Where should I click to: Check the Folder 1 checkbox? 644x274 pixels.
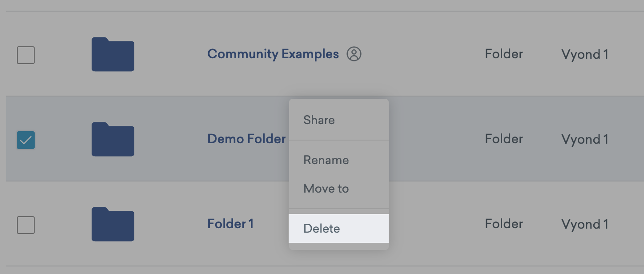(x=25, y=225)
